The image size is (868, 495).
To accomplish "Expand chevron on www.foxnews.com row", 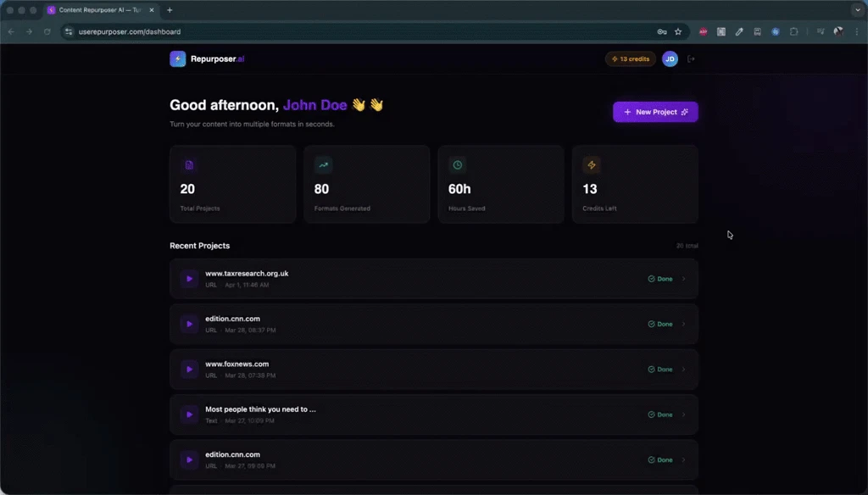I will 684,370.
